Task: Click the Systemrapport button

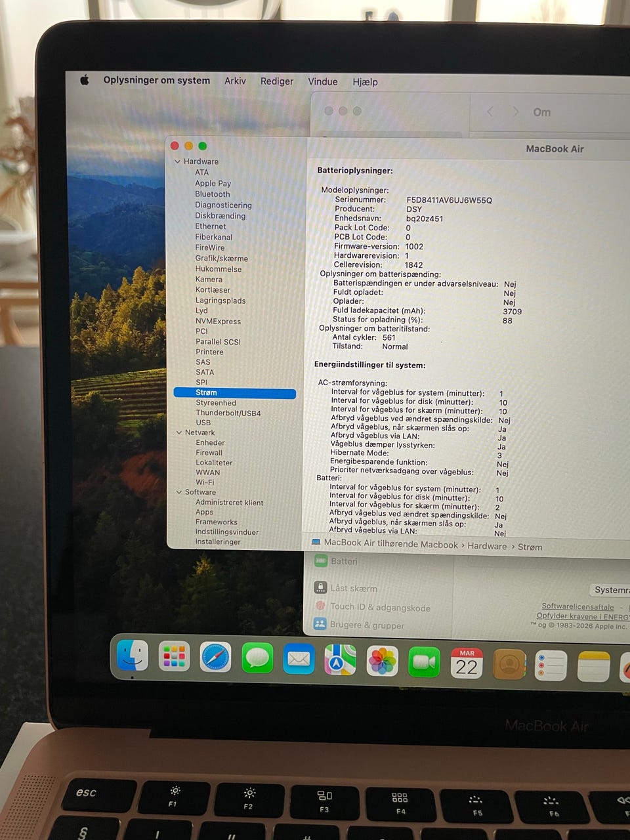Action: [611, 590]
